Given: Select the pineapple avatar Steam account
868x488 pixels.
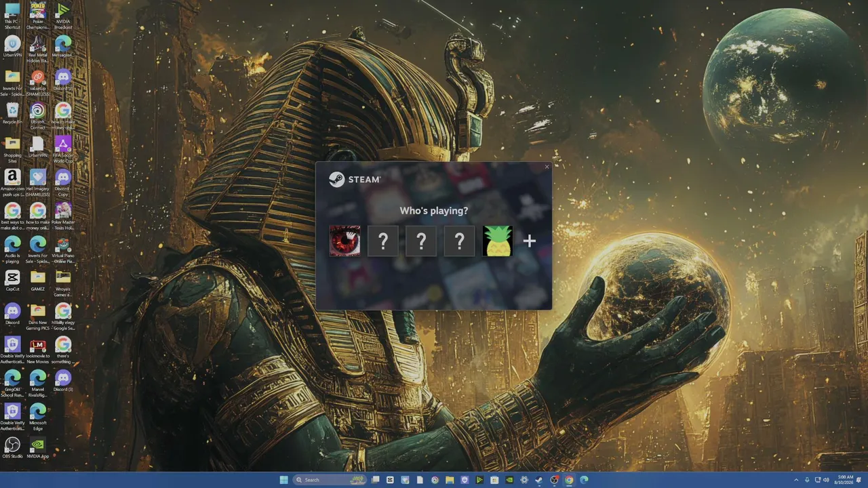Looking at the screenshot, I should (x=497, y=241).
